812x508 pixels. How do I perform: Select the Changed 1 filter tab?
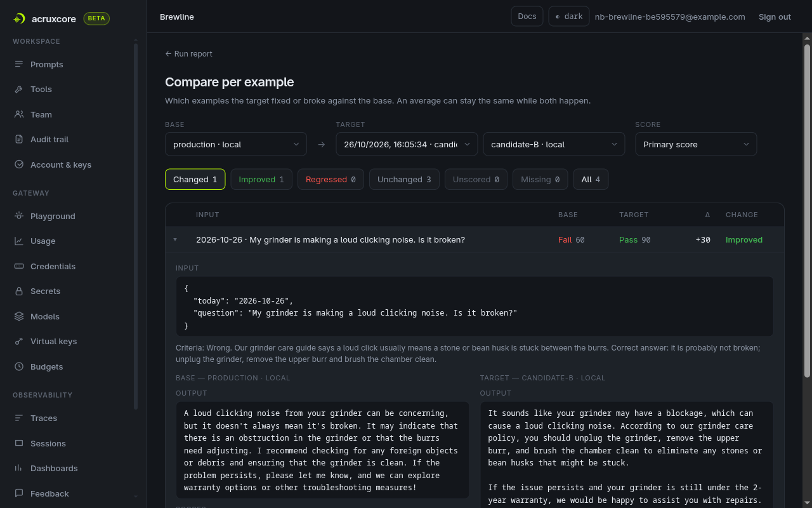(195, 180)
